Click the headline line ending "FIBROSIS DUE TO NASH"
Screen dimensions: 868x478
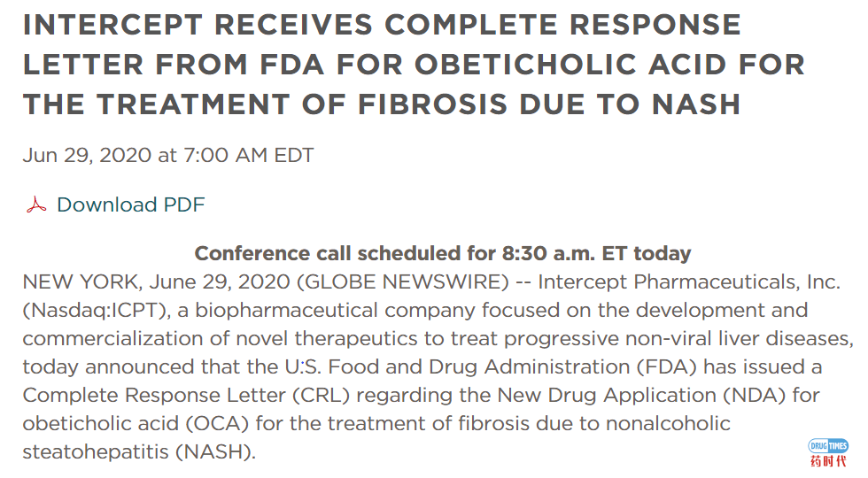pos(382,104)
